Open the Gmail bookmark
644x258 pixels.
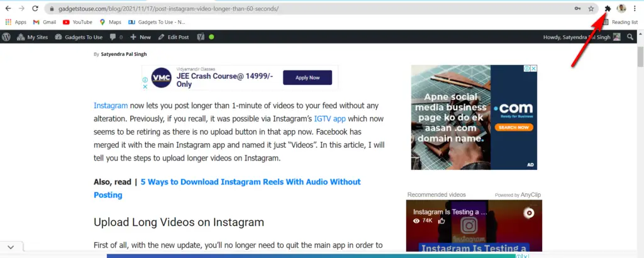click(x=45, y=22)
